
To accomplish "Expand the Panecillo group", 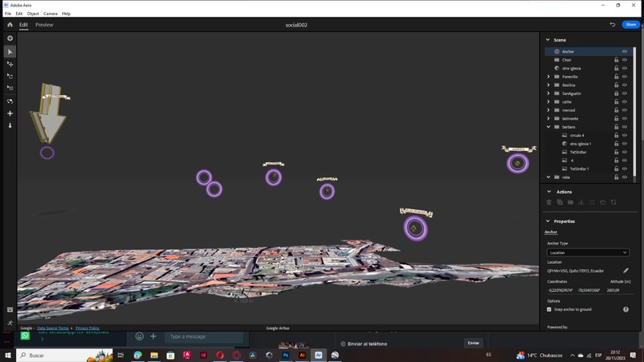I will 548,77.
